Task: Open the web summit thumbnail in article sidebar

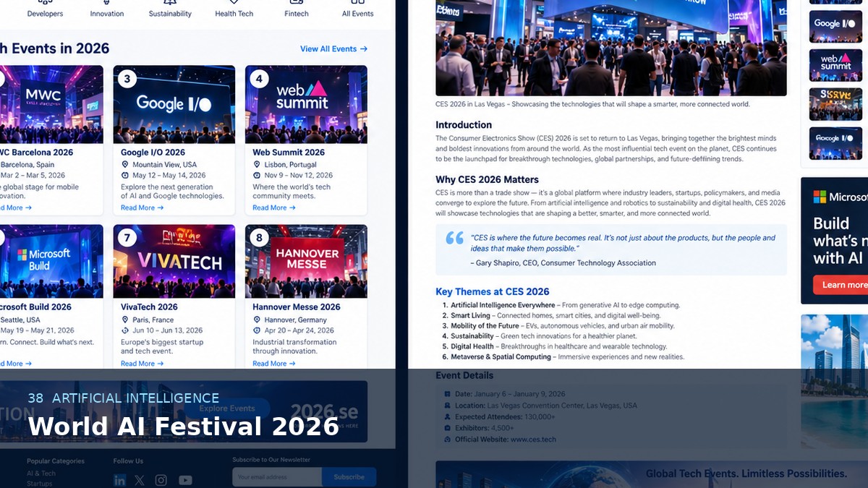Action: coord(835,65)
